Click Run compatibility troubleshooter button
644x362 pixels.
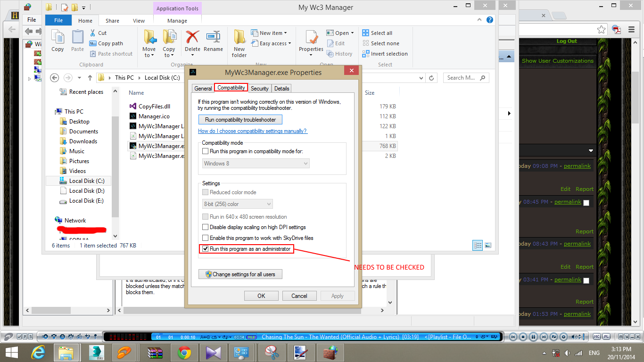(x=240, y=120)
